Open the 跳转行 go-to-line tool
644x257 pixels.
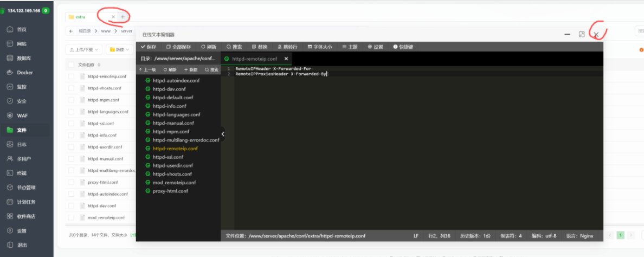click(x=287, y=47)
